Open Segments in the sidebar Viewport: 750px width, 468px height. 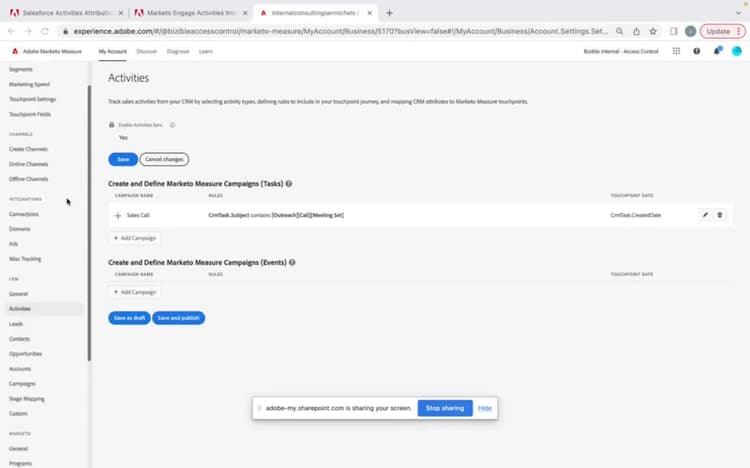[21, 69]
